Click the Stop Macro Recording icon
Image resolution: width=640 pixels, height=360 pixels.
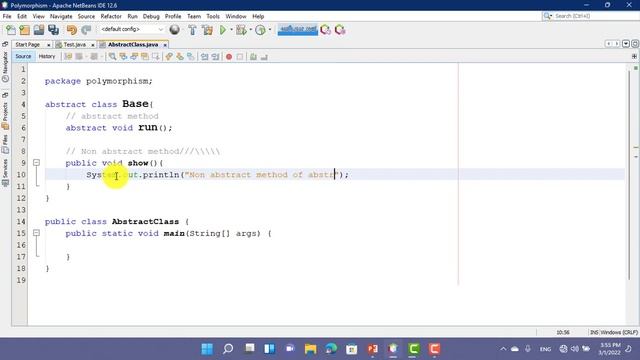(240, 57)
